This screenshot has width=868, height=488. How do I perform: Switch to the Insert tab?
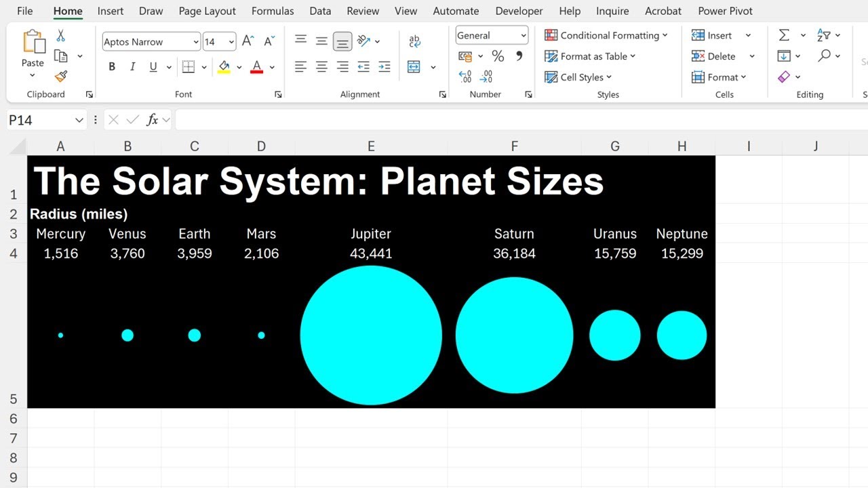click(x=110, y=11)
